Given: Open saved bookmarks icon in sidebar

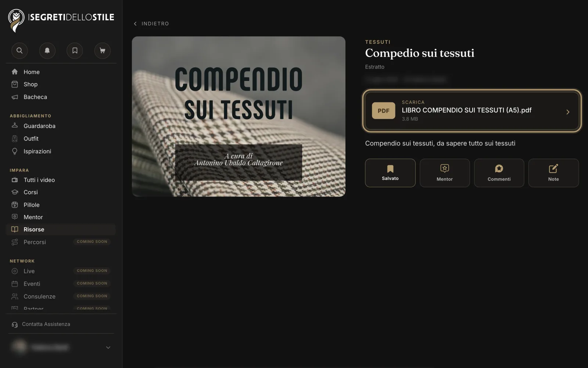Looking at the screenshot, I should (75, 50).
